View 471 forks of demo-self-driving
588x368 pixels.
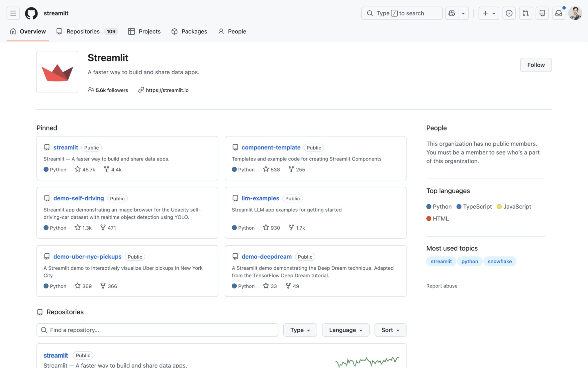point(108,228)
